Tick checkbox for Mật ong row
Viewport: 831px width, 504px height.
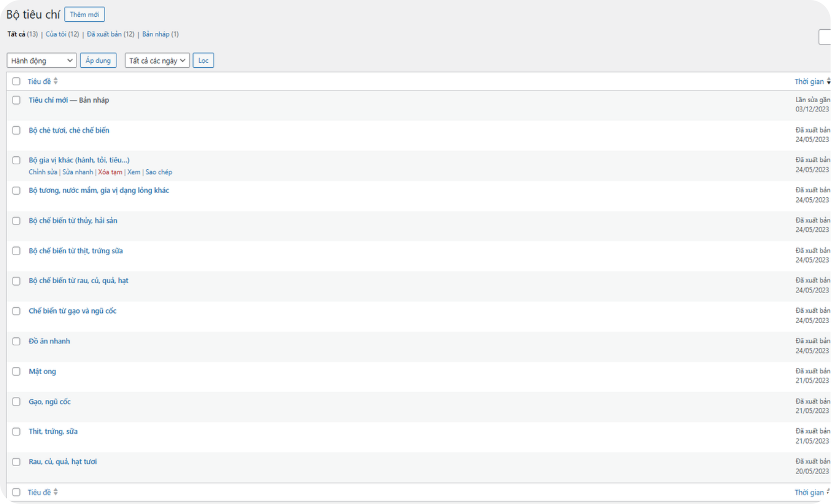17,372
